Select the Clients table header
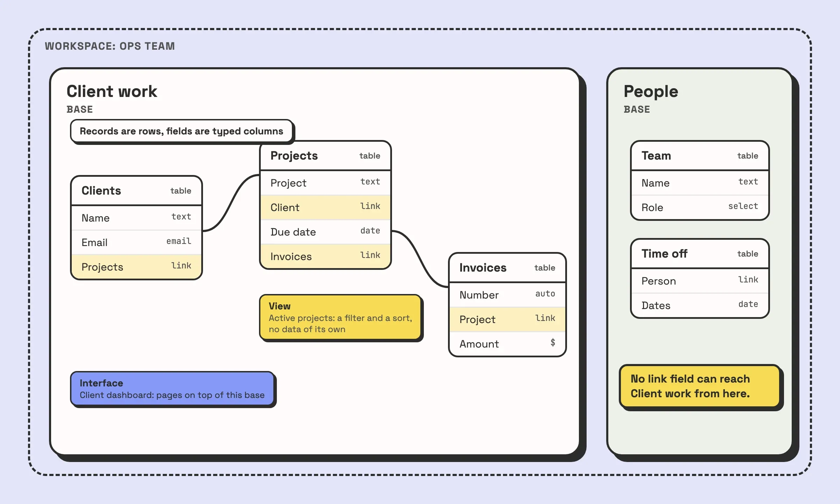 point(136,191)
